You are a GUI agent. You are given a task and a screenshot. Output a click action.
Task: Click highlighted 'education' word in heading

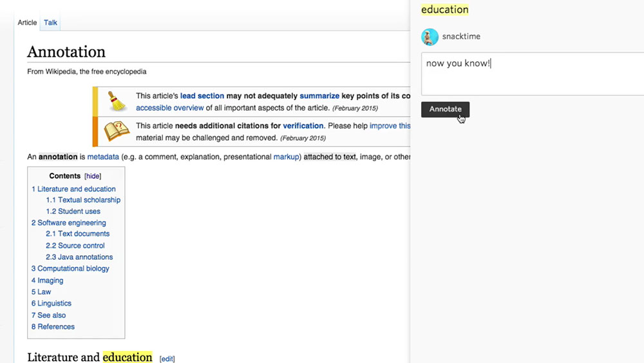127,357
